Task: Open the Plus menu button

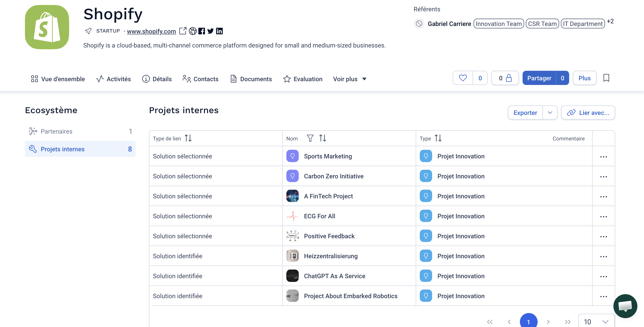Action: (585, 78)
